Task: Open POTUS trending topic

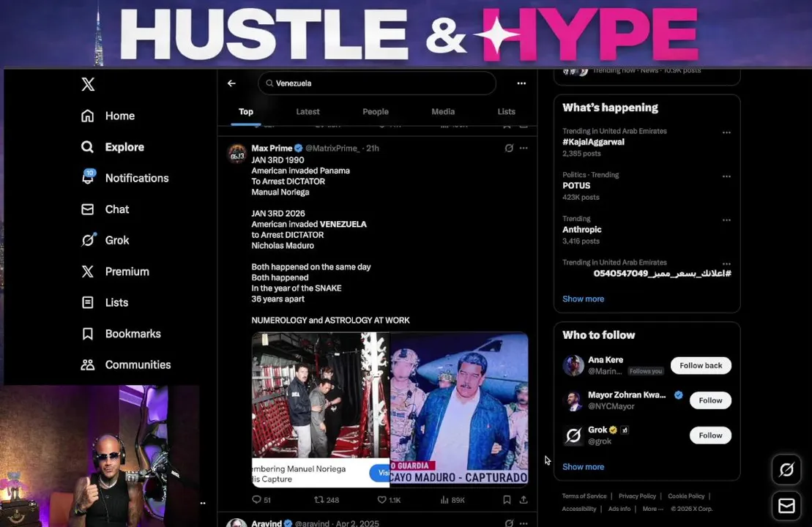Action: 576,186
